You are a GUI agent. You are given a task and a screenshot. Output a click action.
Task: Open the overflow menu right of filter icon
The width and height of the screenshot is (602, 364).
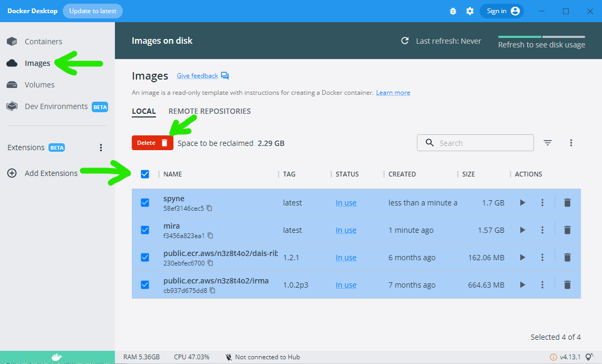[x=571, y=143]
